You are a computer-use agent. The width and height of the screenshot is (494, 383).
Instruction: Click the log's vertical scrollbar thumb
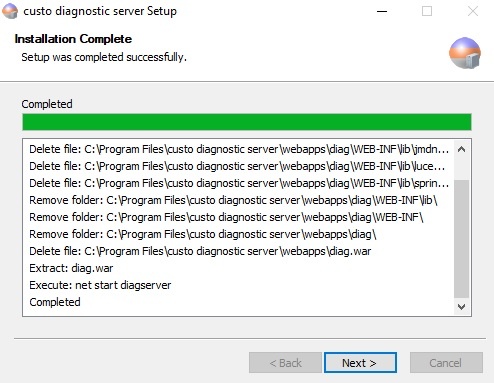(x=461, y=239)
